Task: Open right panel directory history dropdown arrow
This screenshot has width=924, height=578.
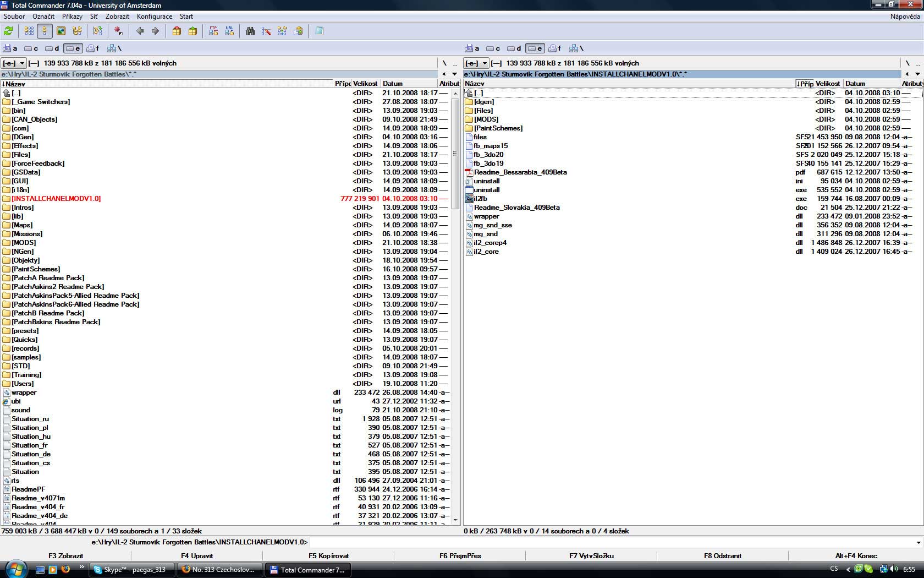Action: click(x=917, y=74)
